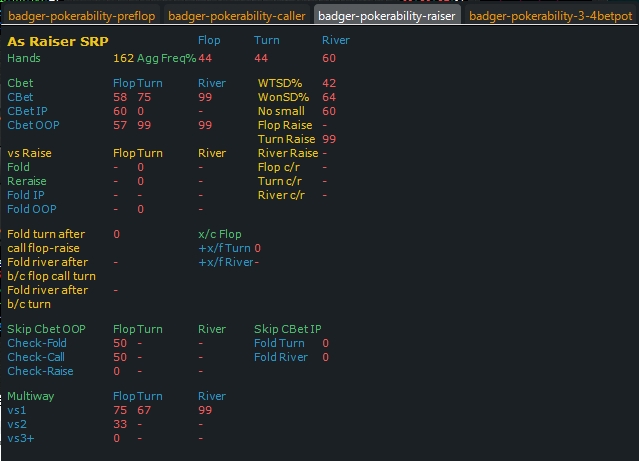
Task: Click the WonSD% value 64
Action: pos(329,97)
